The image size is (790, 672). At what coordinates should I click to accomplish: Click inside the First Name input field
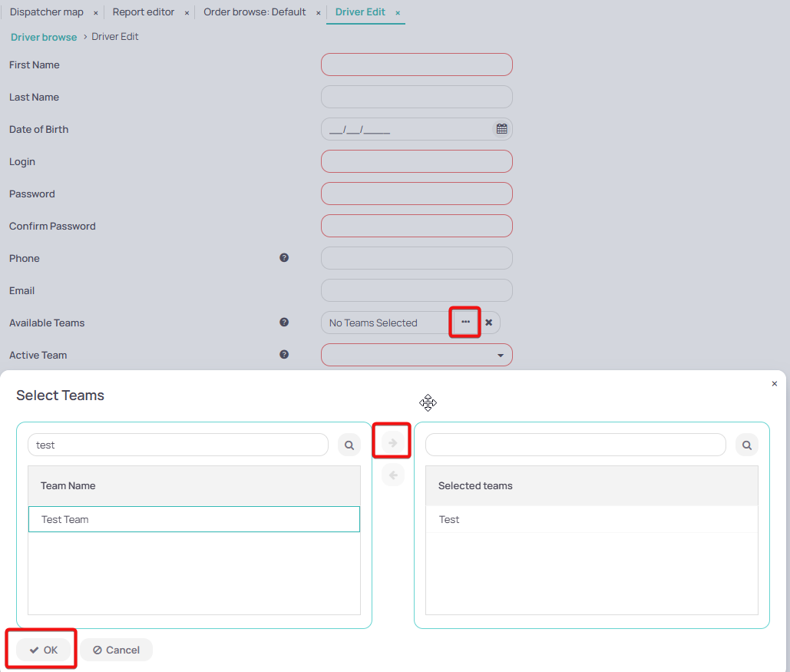coord(416,65)
